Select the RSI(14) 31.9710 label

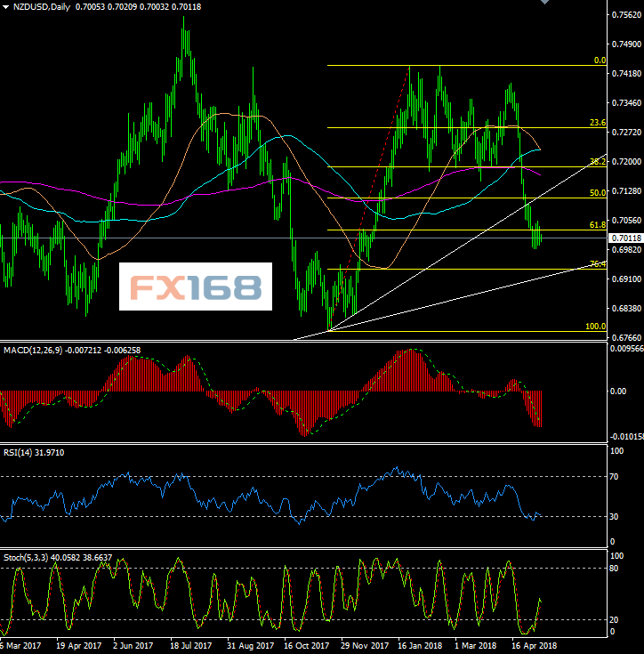(34, 453)
